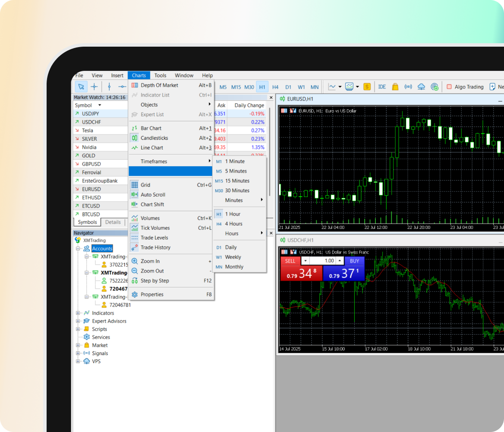Click the indicators list toolbar icon
The width and height of the screenshot is (504, 432).
pos(349,86)
